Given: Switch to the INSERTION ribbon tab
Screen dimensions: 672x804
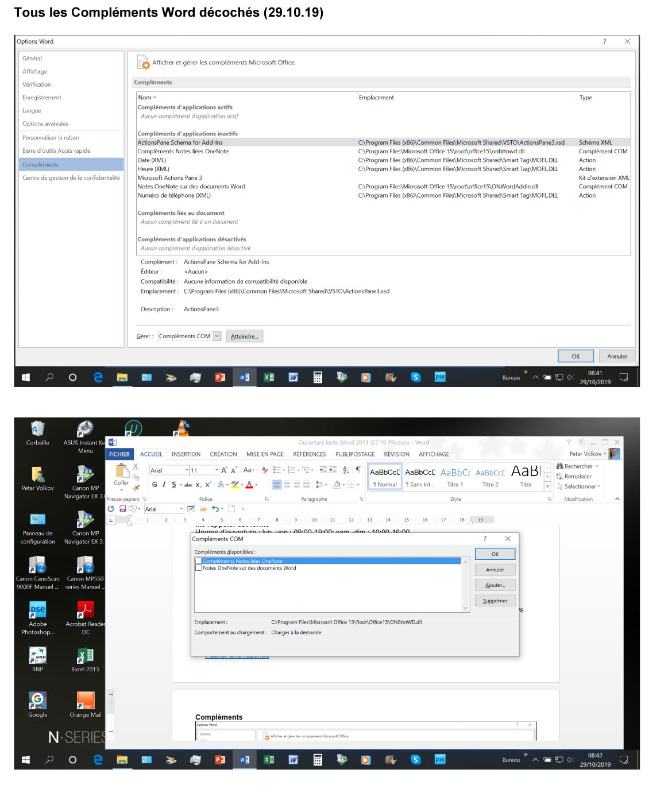Looking at the screenshot, I should coord(186,454).
